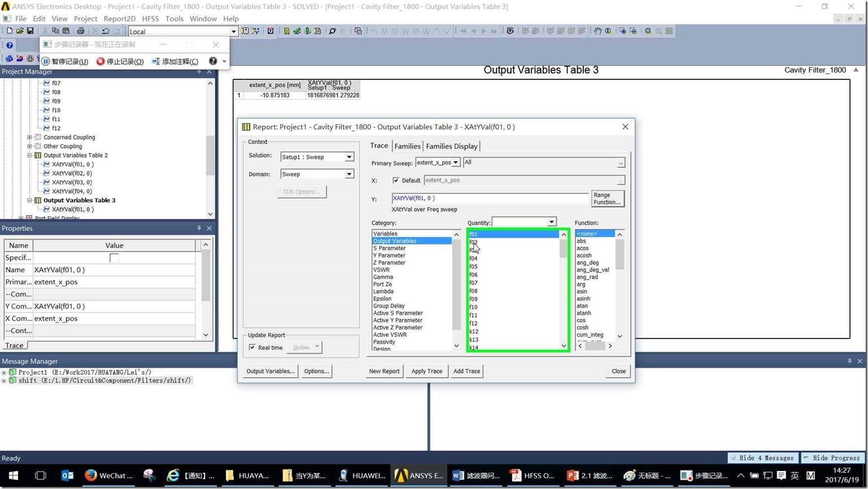Screen dimensions: 868x489
Task: Toggle the Real time checkbox
Action: pos(252,348)
